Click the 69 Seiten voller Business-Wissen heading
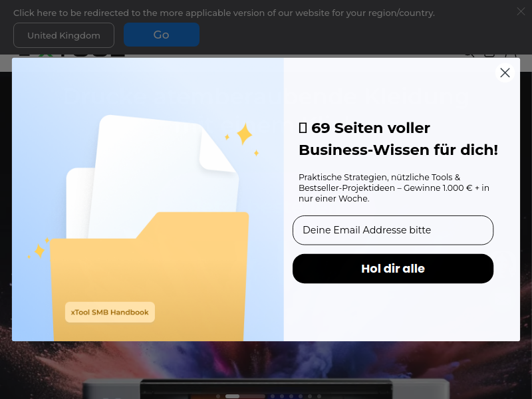This screenshot has height=399, width=532. point(398,139)
